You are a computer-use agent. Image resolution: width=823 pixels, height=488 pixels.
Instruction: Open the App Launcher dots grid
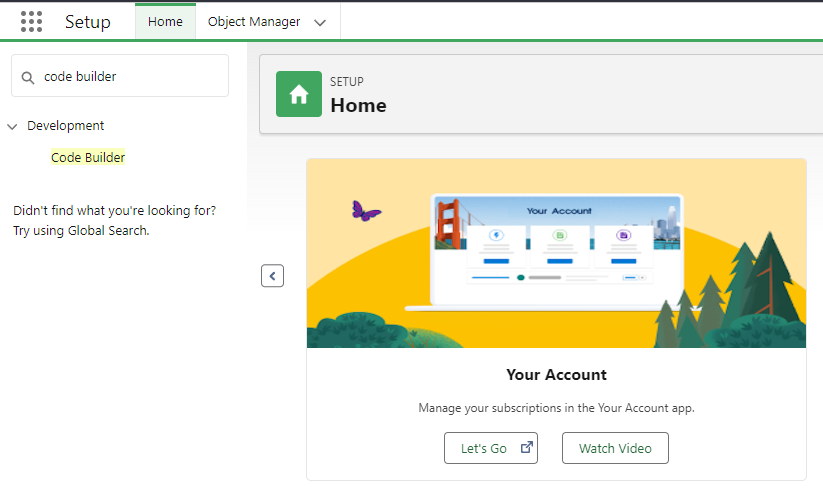click(x=31, y=22)
